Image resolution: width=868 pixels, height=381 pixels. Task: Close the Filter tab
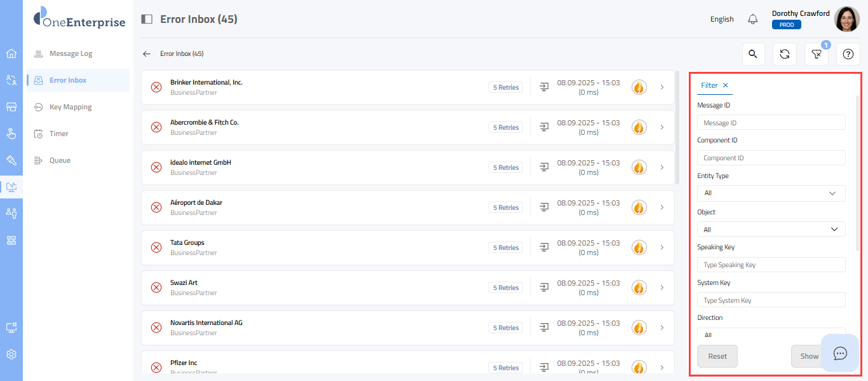(726, 85)
